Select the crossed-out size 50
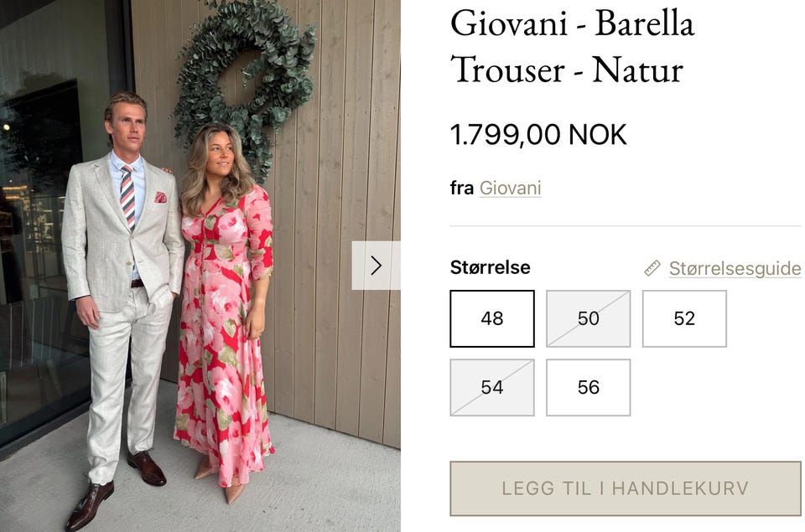The width and height of the screenshot is (805, 532). click(x=589, y=318)
